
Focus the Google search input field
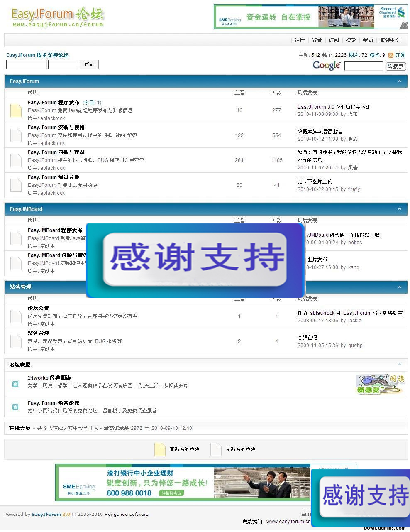[364, 66]
